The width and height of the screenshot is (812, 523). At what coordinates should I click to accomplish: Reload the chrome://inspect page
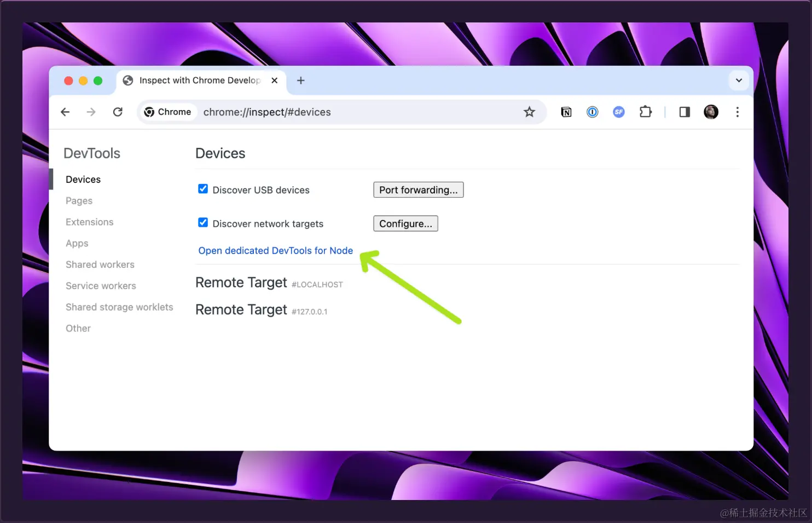(118, 112)
